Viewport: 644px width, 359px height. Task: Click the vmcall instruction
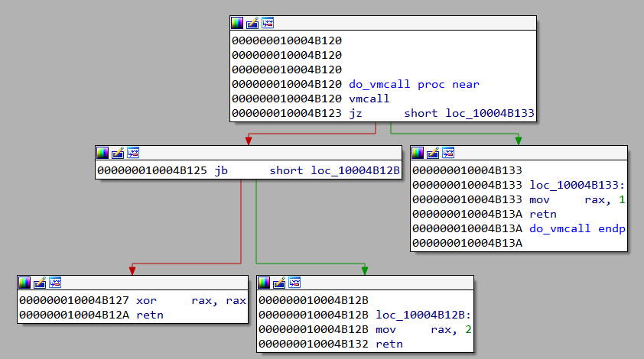(369, 99)
